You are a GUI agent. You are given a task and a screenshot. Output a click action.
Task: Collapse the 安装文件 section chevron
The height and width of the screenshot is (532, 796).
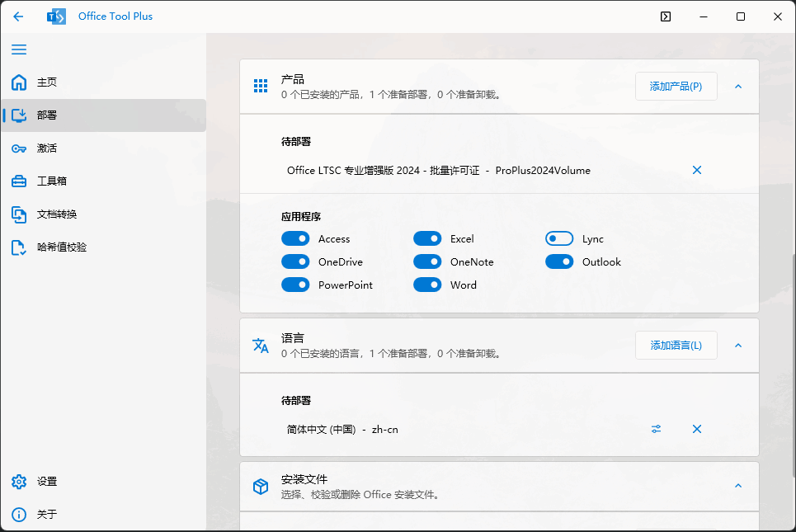(737, 486)
